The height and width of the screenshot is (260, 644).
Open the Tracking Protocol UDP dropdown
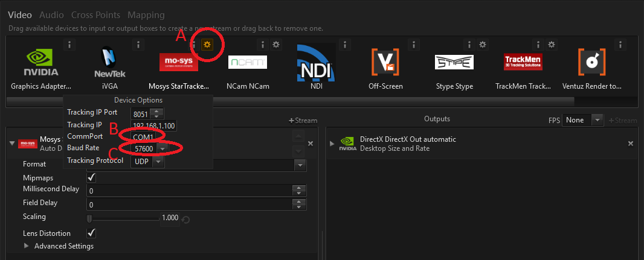click(x=158, y=161)
